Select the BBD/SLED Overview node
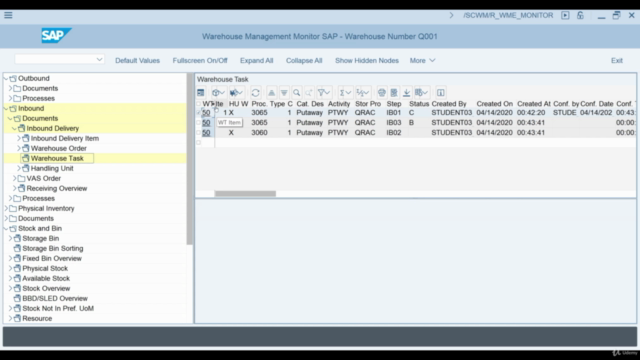This screenshot has width=640, height=360. pos(55,298)
